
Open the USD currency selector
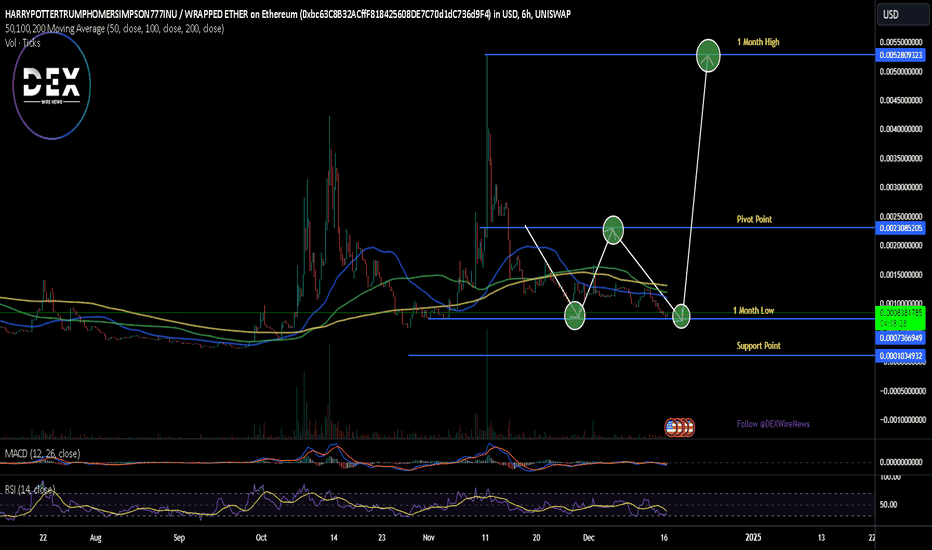point(902,15)
